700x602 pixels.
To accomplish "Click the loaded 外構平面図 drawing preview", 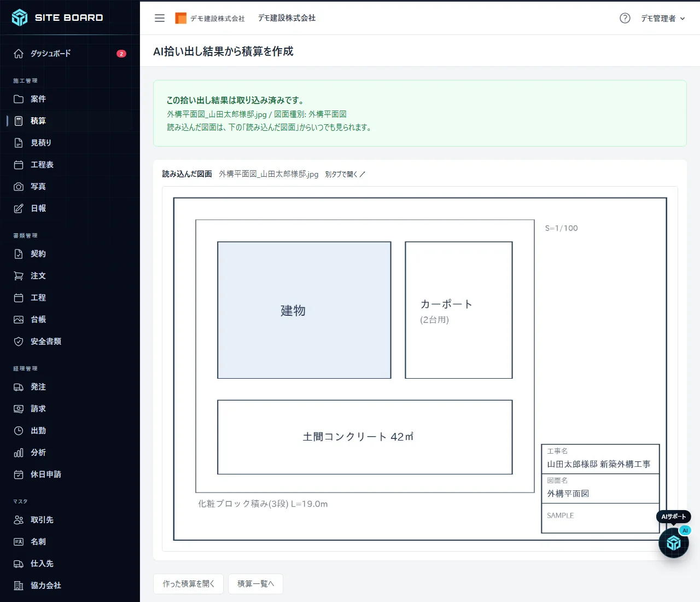I will tap(420, 369).
